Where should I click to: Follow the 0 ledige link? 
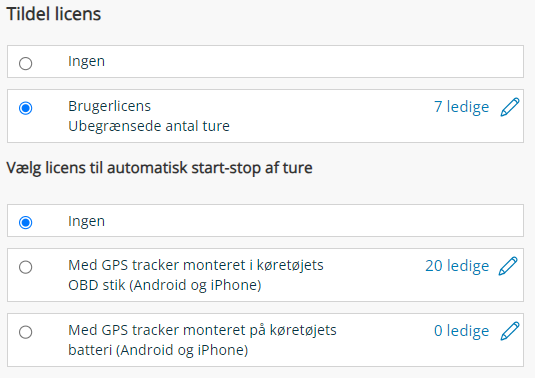pyautogui.click(x=461, y=331)
